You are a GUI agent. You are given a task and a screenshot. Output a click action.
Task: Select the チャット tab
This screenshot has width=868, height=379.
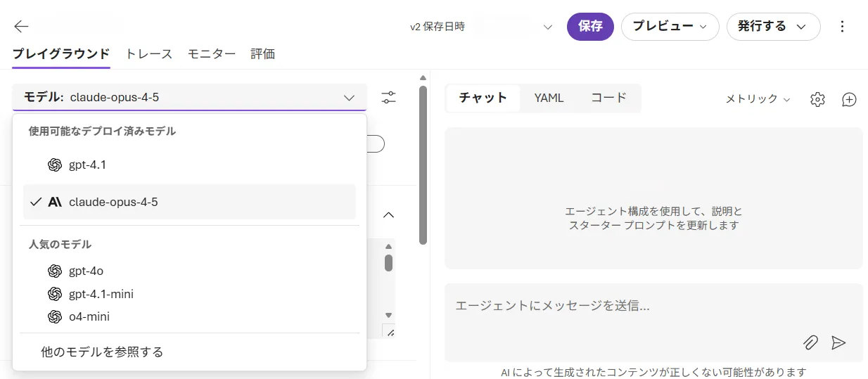coord(483,98)
